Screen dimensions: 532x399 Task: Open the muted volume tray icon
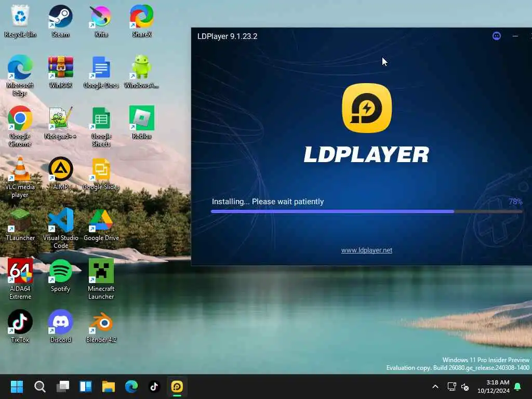465,387
